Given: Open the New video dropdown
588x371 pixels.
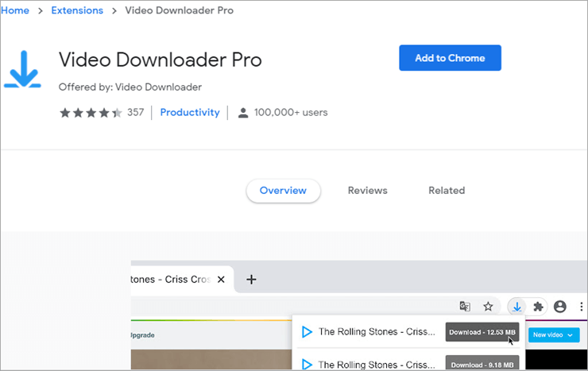Looking at the screenshot, I should coord(554,334).
